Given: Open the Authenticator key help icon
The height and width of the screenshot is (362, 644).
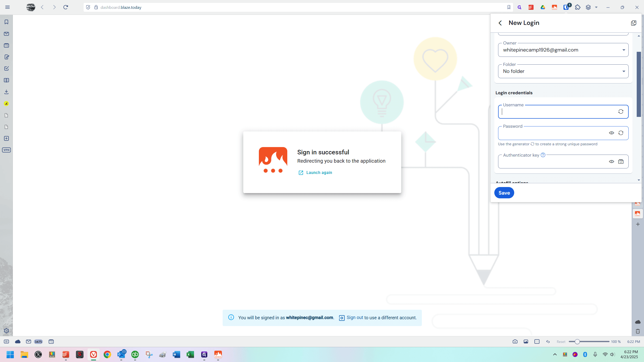Looking at the screenshot, I should pyautogui.click(x=543, y=155).
